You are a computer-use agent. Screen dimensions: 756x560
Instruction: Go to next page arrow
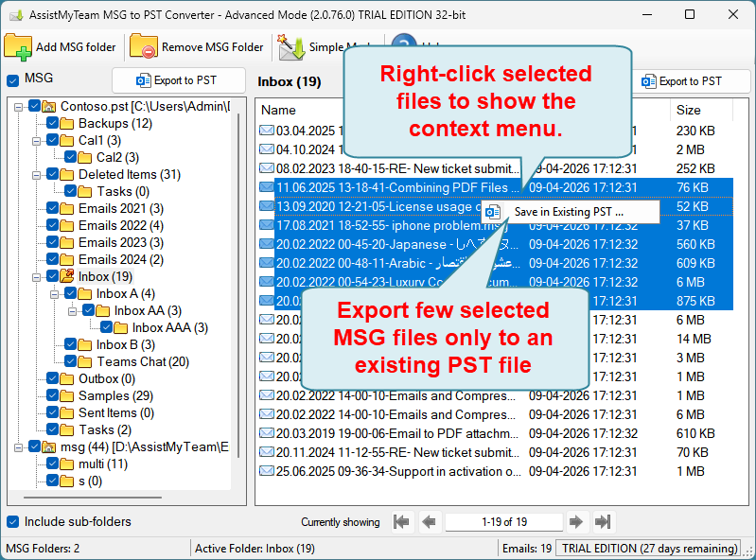[x=576, y=521]
